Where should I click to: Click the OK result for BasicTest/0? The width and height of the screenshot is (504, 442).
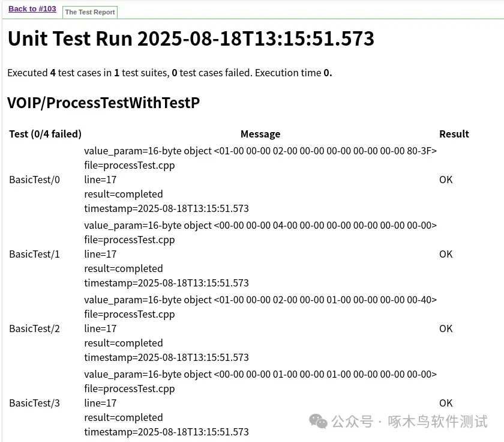pyautogui.click(x=446, y=180)
